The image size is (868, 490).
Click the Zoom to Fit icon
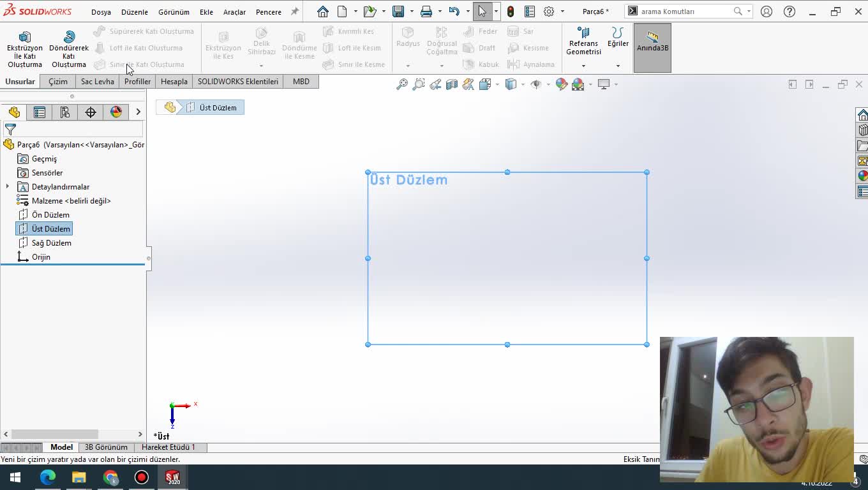[402, 84]
